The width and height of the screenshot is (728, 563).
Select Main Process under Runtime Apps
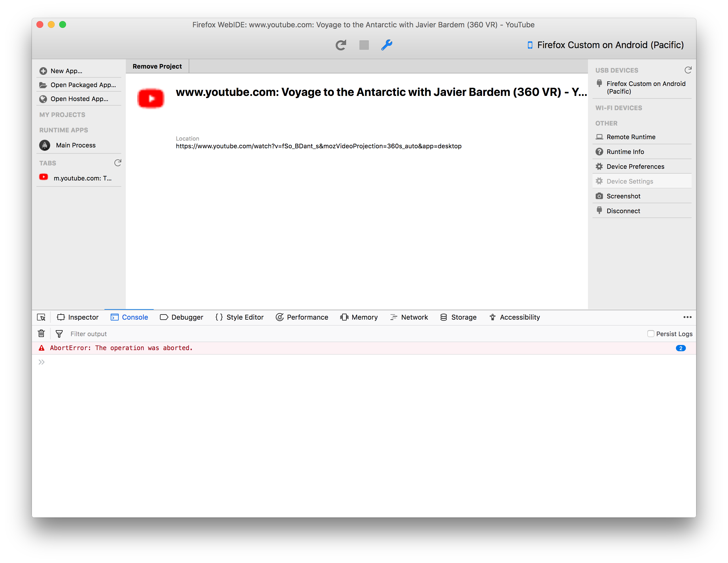[75, 145]
